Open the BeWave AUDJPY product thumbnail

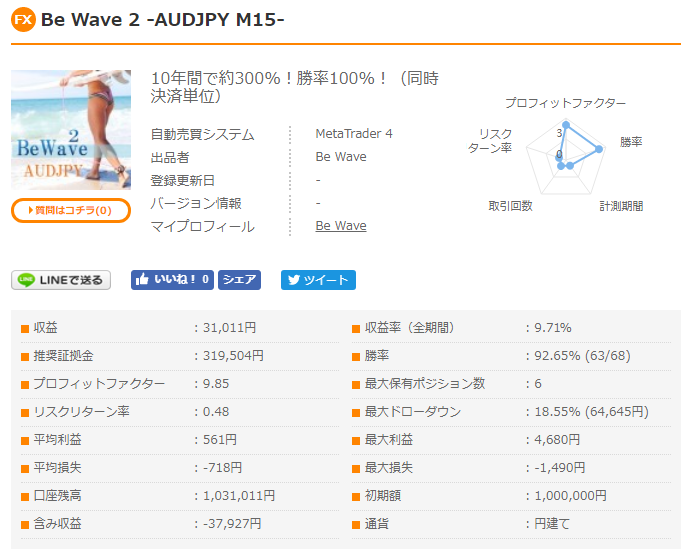pyautogui.click(x=71, y=130)
